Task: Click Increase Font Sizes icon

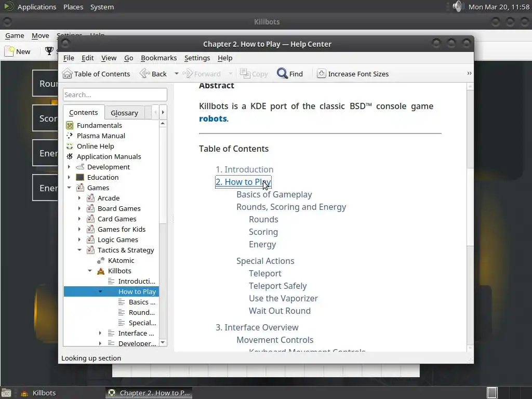Action: (x=321, y=74)
